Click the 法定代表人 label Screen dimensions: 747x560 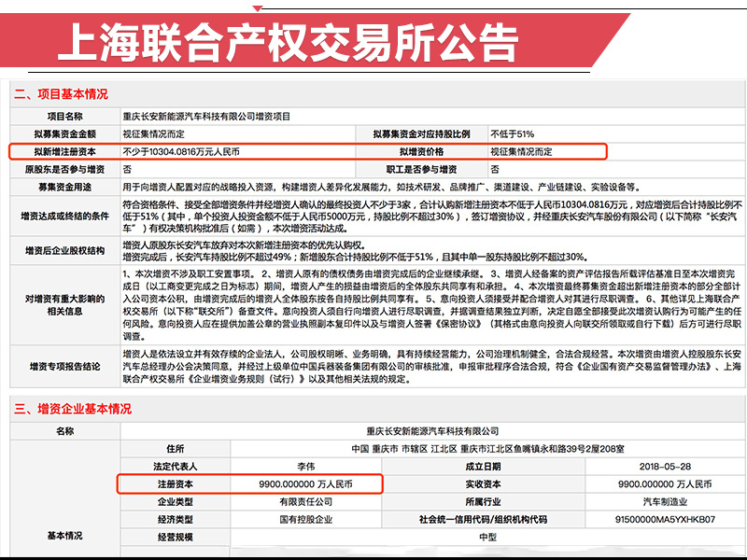pyautogui.click(x=176, y=466)
